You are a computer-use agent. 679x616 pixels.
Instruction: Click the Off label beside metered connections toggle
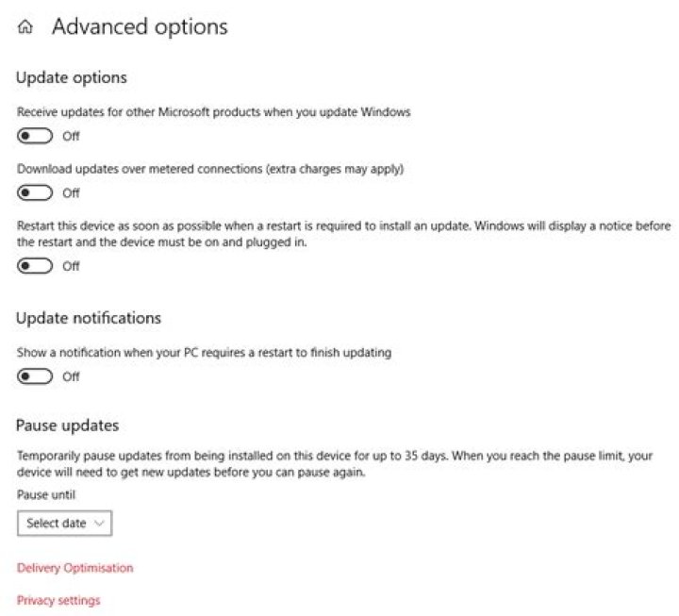pos(72,193)
